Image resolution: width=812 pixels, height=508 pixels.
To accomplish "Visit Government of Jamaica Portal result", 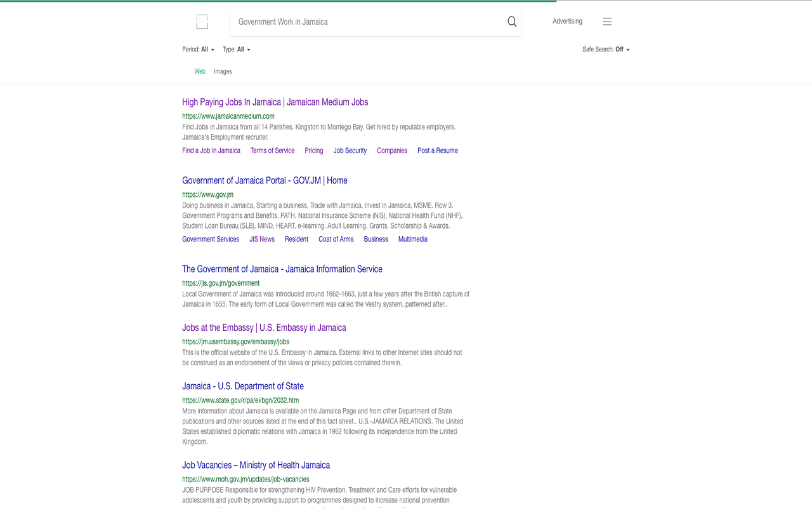I will click(x=265, y=181).
